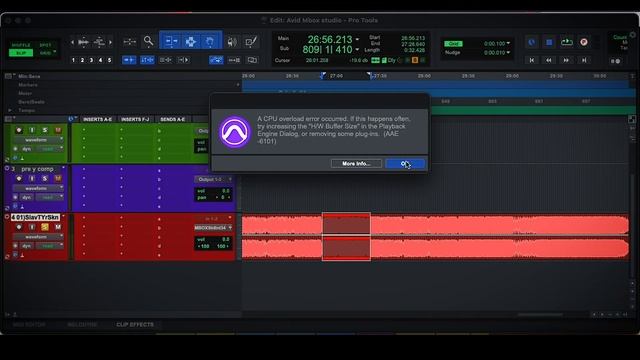Click the Fast Forward transport button
Screen dimensions: 640x360
[x=567, y=60]
